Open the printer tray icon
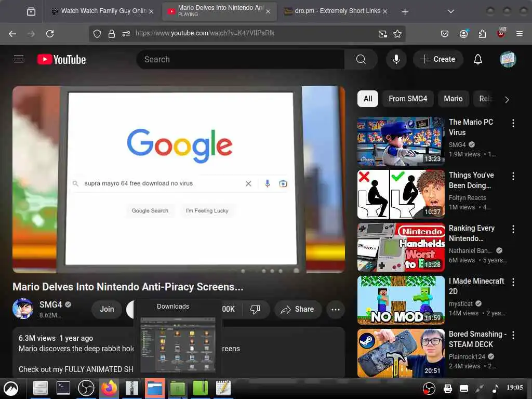 point(448,388)
